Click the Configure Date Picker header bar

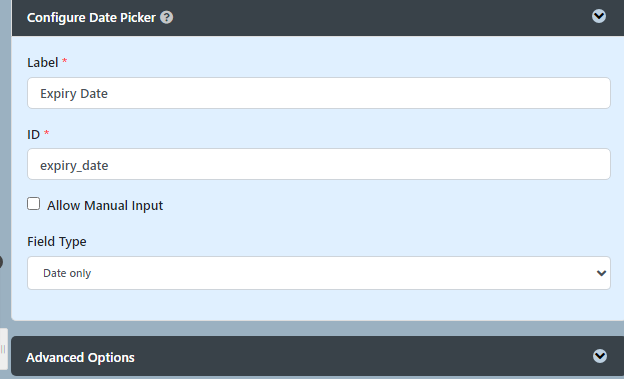(x=317, y=18)
